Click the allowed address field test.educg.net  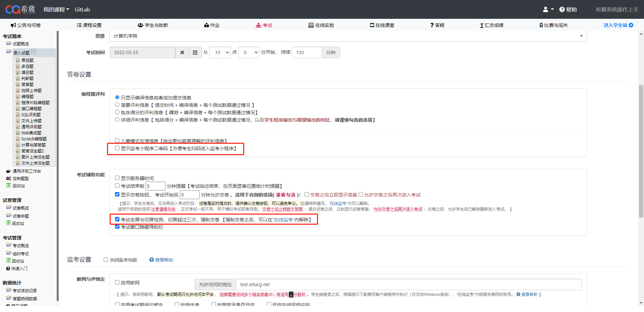click(409, 284)
